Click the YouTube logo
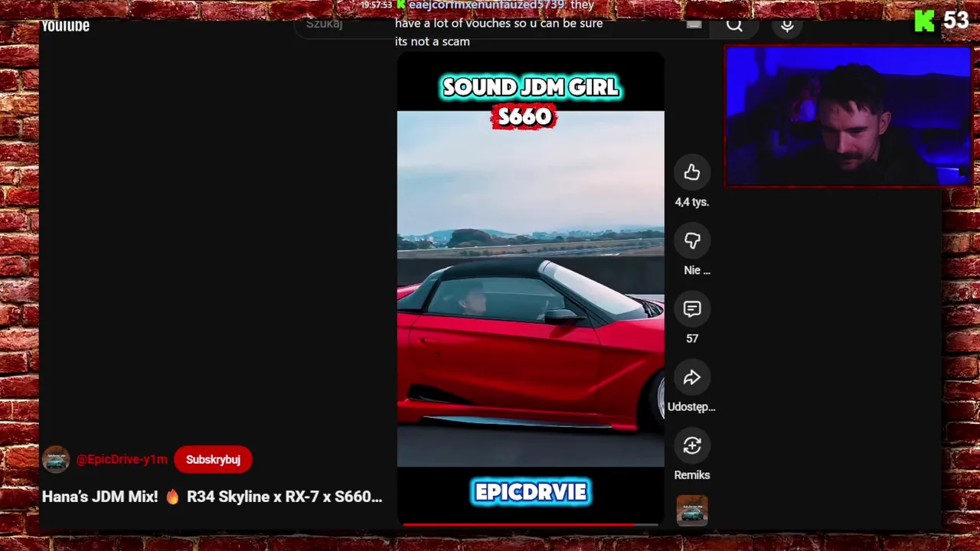 65,26
